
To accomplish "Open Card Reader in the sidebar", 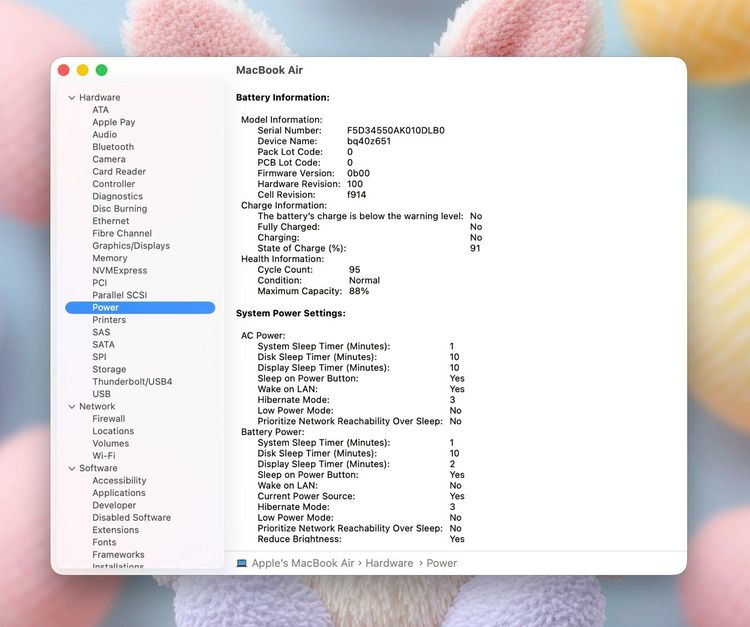I will click(119, 171).
